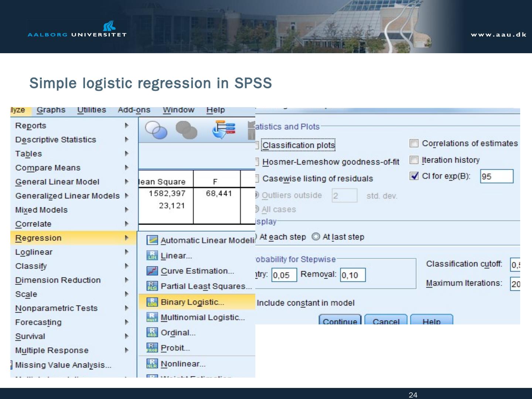532x399 pixels.
Task: Open Missing Value Analysis
Action: point(74,365)
